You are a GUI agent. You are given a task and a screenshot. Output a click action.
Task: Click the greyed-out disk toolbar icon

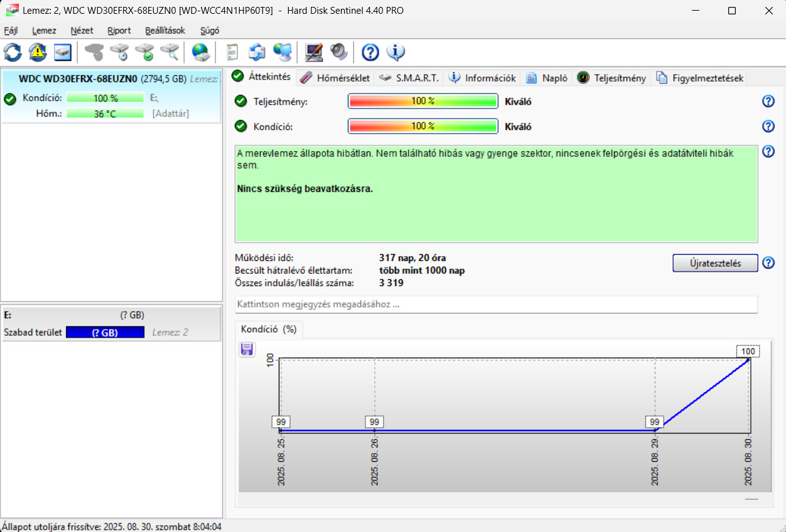coord(94,52)
